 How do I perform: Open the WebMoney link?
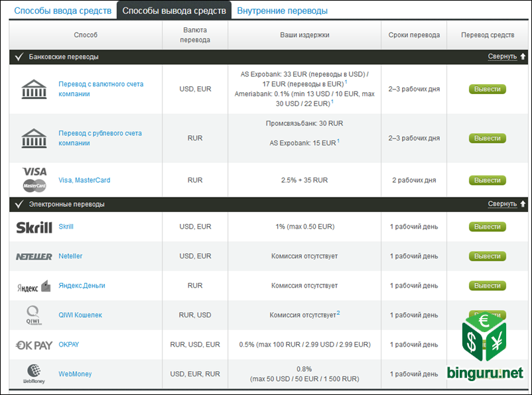pyautogui.click(x=75, y=374)
